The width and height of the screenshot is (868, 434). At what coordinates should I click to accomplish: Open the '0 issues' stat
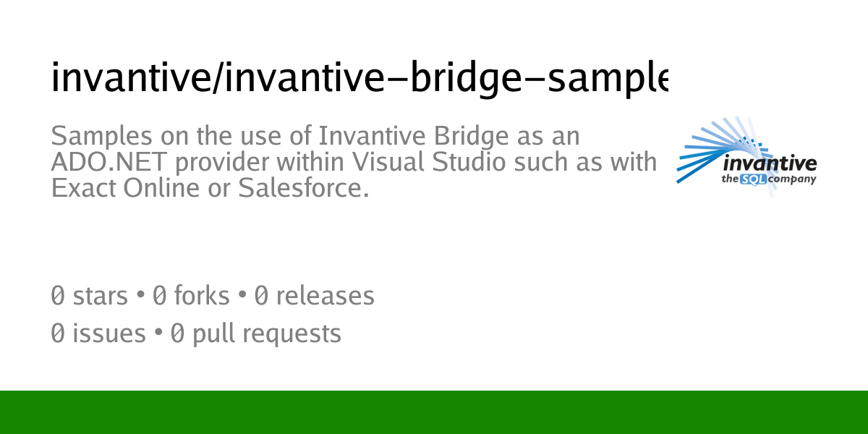click(x=98, y=333)
